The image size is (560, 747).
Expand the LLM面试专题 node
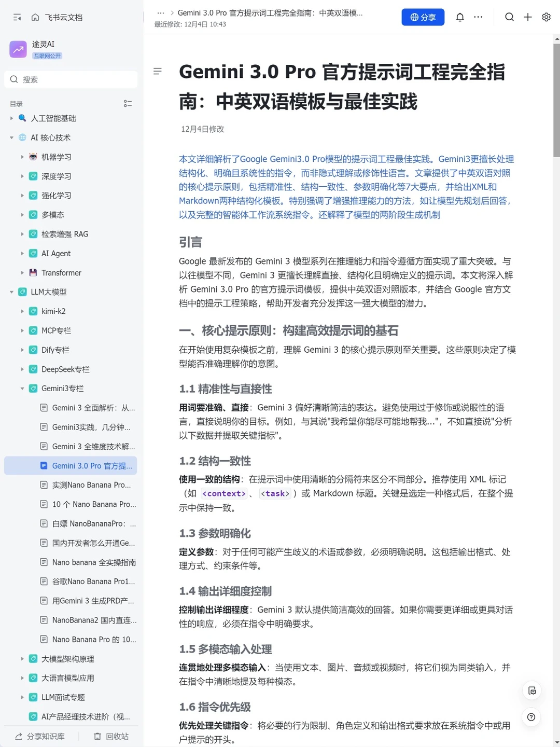22,697
